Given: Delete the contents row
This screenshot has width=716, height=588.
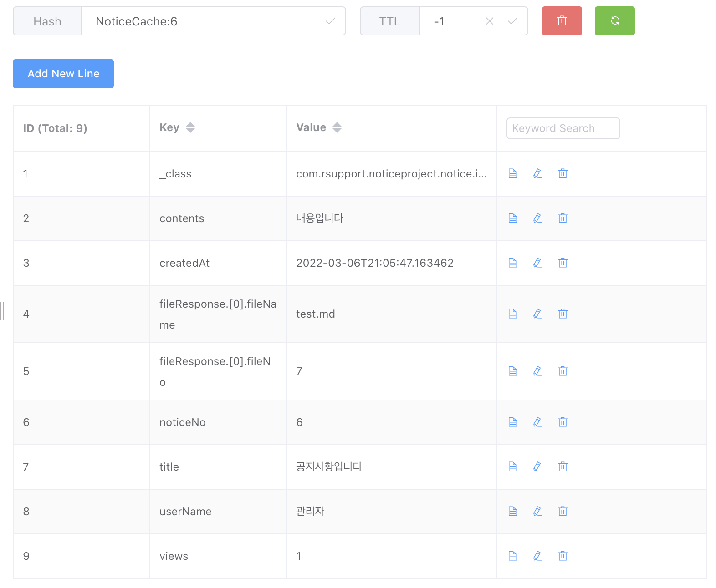Looking at the screenshot, I should [563, 218].
